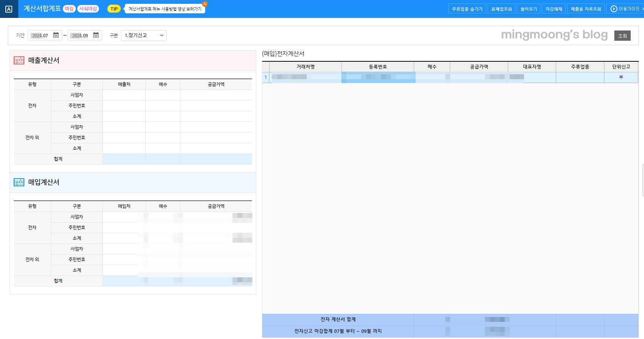Open the start date calendar picker icon
Image resolution: width=644 pixels, height=339 pixels.
56,35
